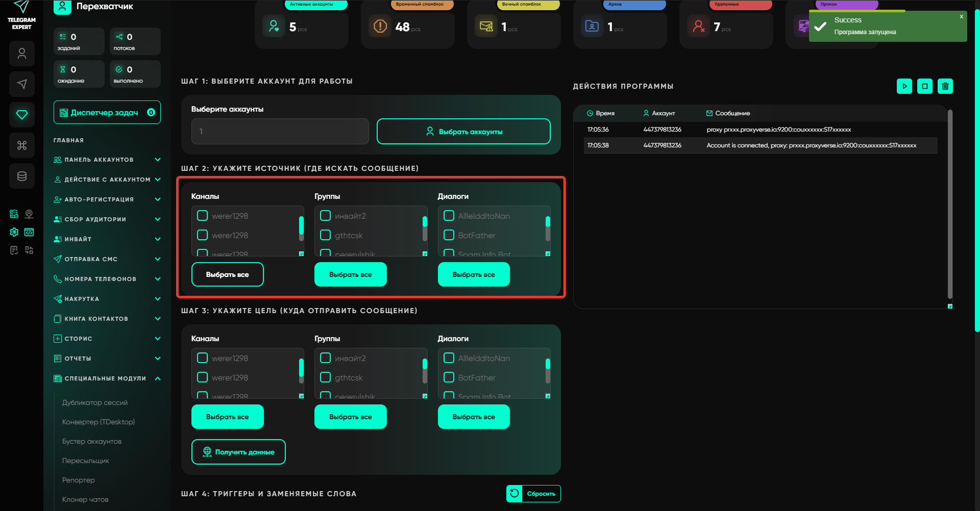This screenshot has width=980, height=511.
Task: Click the green play button in program actions
Action: 904,86
